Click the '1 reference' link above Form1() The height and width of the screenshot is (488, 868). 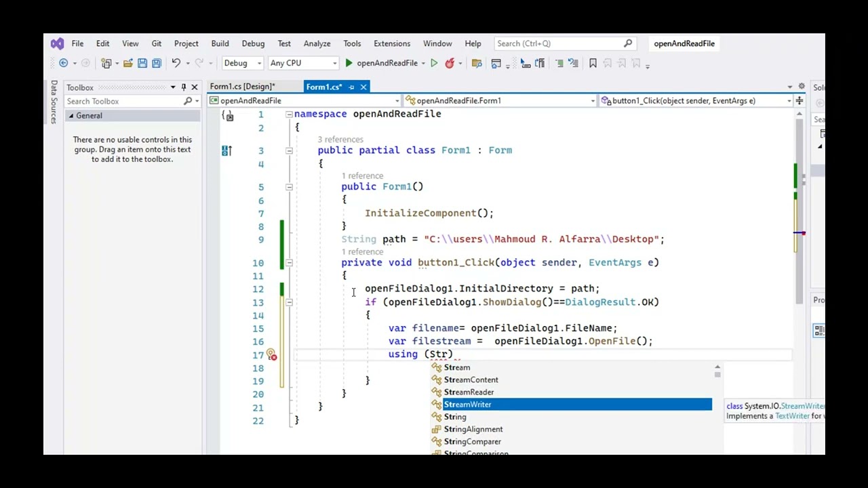coord(362,176)
